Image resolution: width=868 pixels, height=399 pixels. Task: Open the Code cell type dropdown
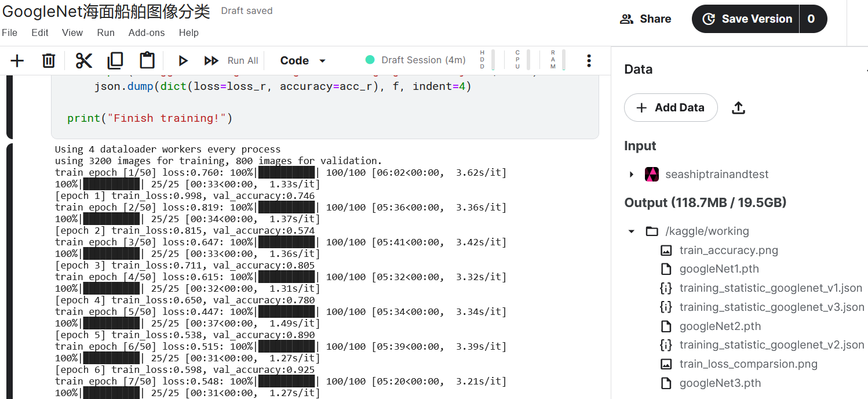pyautogui.click(x=303, y=60)
